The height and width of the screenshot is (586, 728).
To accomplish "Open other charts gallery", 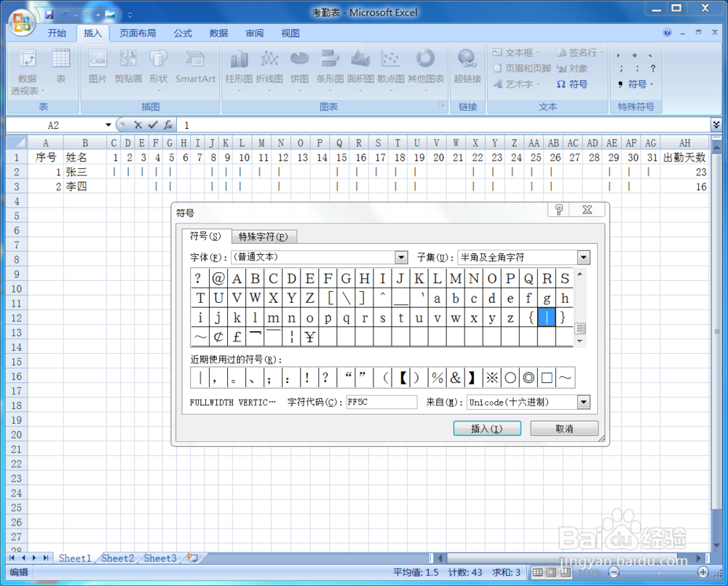I will (x=426, y=69).
